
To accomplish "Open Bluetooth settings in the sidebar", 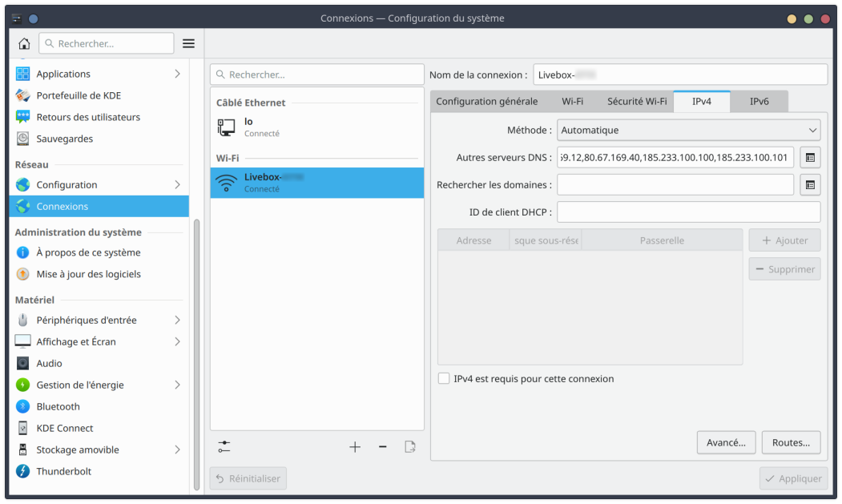I will click(x=58, y=406).
